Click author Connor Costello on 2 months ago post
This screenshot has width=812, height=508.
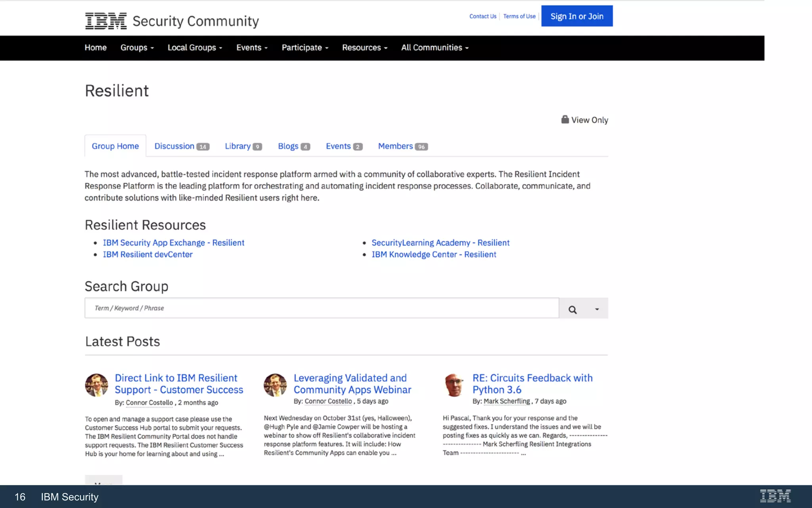[149, 402]
